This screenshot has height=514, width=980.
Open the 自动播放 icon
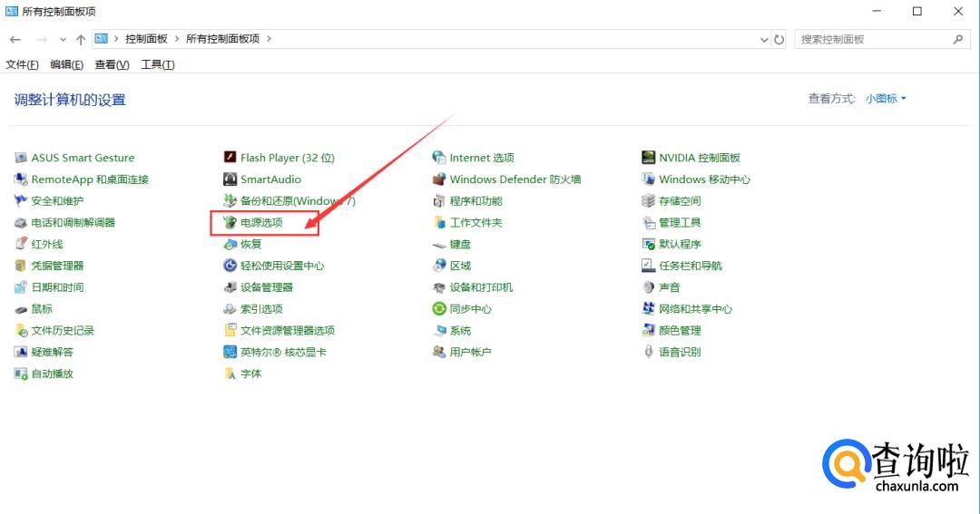pyautogui.click(x=21, y=373)
